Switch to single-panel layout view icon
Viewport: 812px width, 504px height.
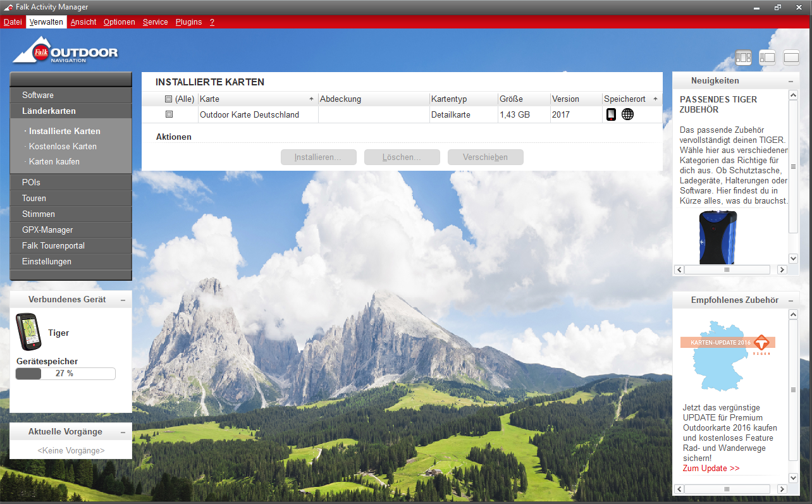[x=791, y=58]
